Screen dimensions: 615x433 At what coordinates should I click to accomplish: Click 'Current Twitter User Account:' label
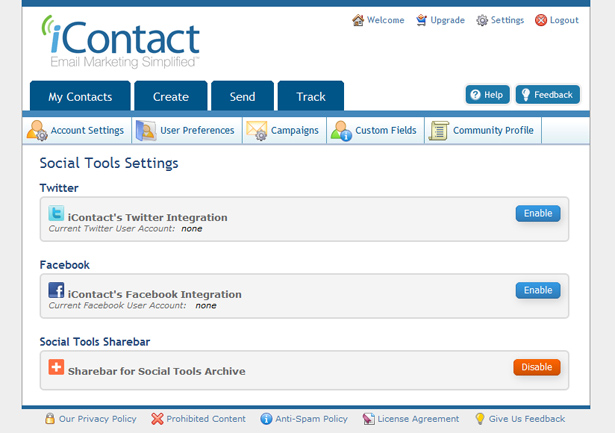coord(112,229)
